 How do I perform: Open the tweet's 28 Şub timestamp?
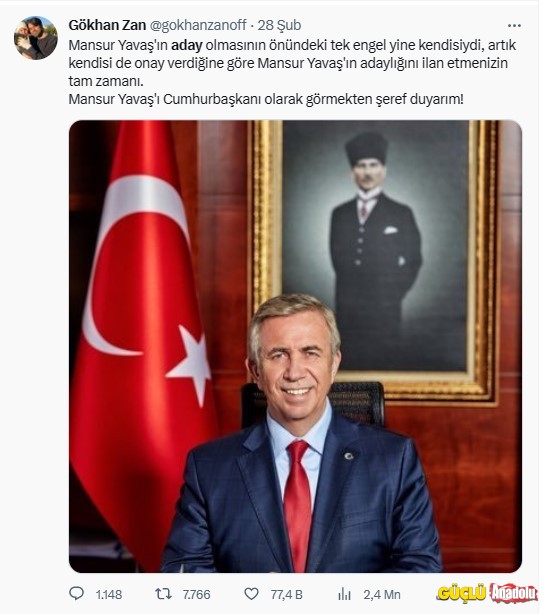pos(279,25)
